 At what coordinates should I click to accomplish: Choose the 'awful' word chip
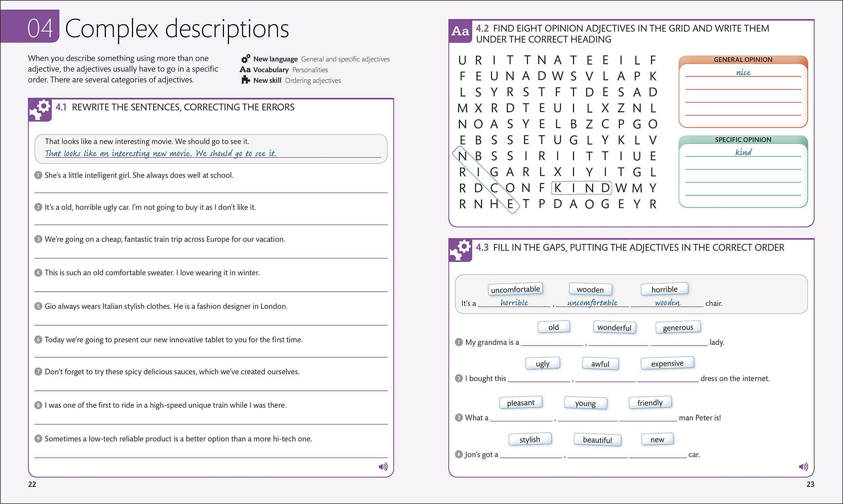[x=601, y=364]
